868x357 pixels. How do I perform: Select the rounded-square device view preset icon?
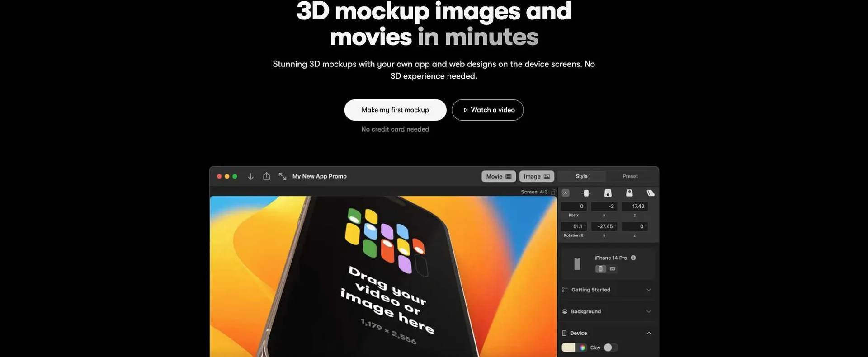[629, 193]
